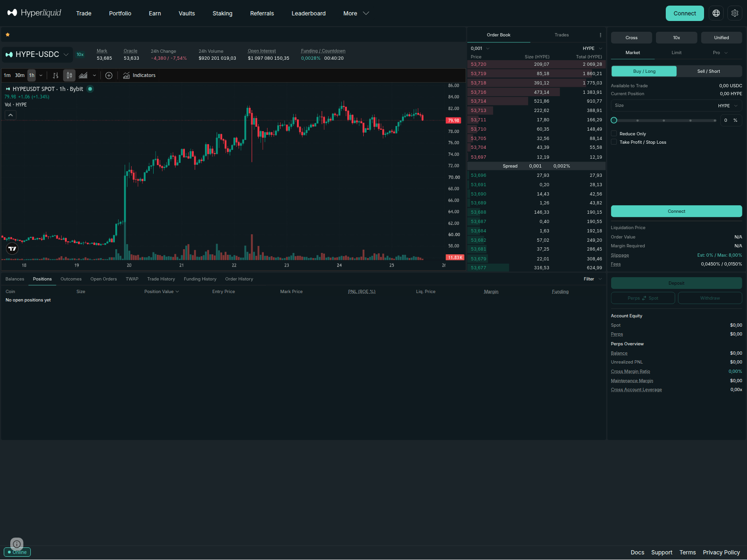Select Sell / Short side
Image resolution: width=747 pixels, height=560 pixels.
click(x=709, y=71)
